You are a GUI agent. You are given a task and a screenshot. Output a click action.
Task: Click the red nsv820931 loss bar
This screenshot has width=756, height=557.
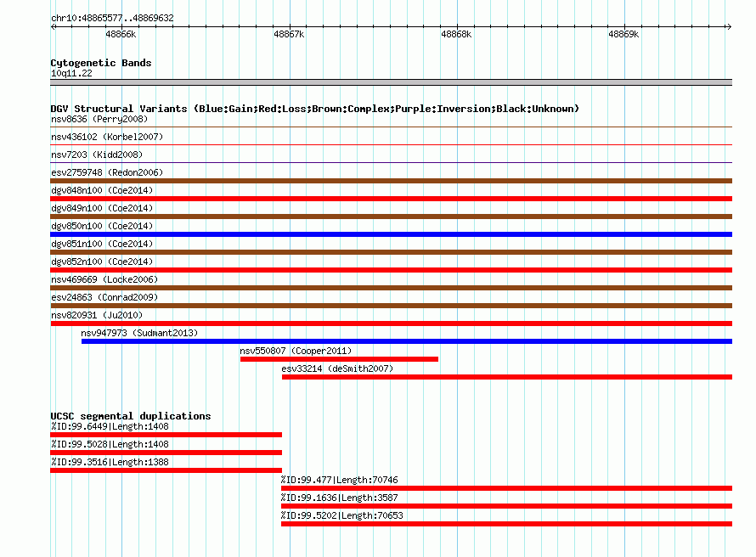coord(391,324)
